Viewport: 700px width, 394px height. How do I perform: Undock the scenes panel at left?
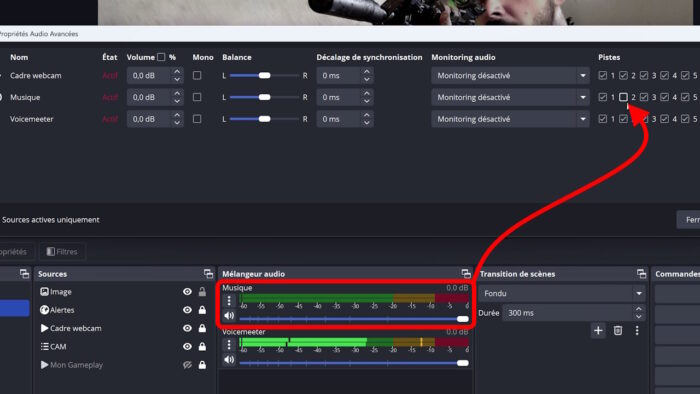(24, 274)
